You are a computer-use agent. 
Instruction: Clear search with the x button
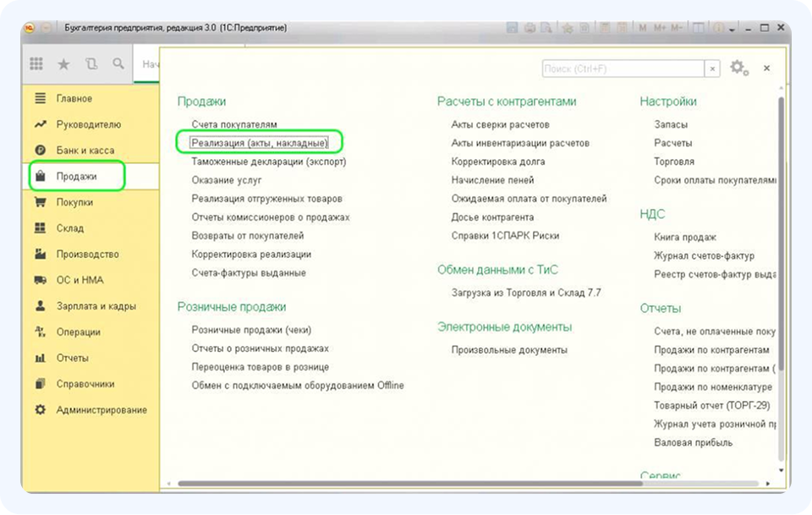tap(713, 68)
